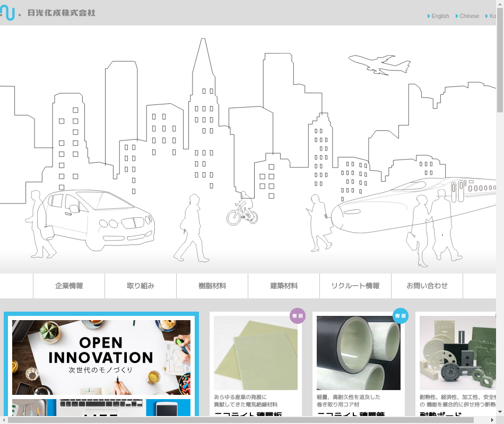Open the 取り組み menu
The height and width of the screenshot is (424, 504).
pos(141,286)
